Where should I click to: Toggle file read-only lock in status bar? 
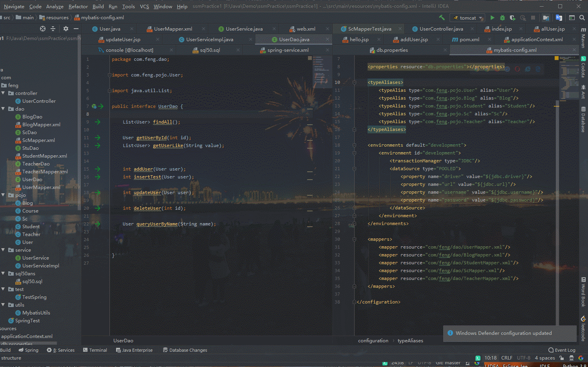pyautogui.click(x=562, y=358)
